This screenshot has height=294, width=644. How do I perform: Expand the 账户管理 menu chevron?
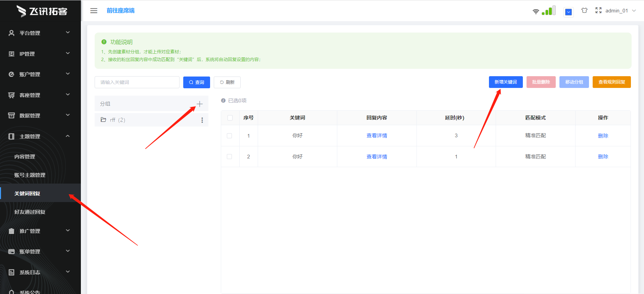click(x=68, y=74)
